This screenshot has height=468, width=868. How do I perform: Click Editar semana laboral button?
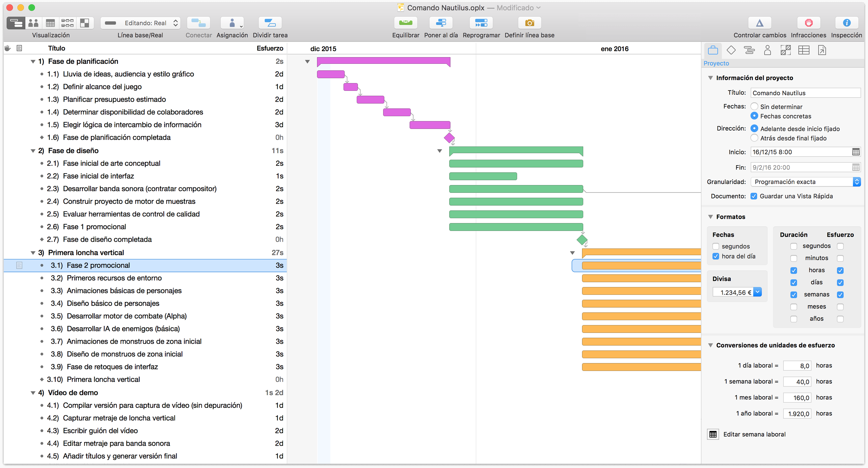click(713, 434)
